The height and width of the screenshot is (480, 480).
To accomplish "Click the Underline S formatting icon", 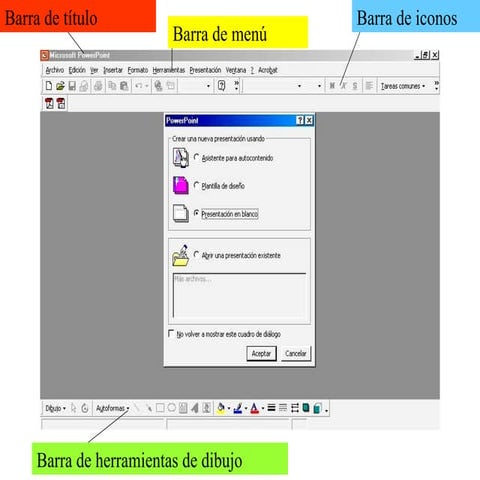I will click(x=355, y=86).
